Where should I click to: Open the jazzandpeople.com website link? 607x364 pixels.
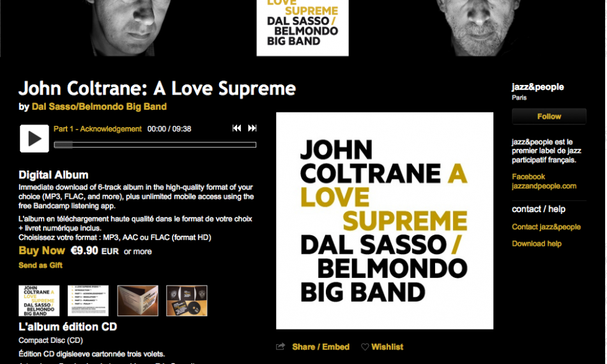(x=544, y=186)
